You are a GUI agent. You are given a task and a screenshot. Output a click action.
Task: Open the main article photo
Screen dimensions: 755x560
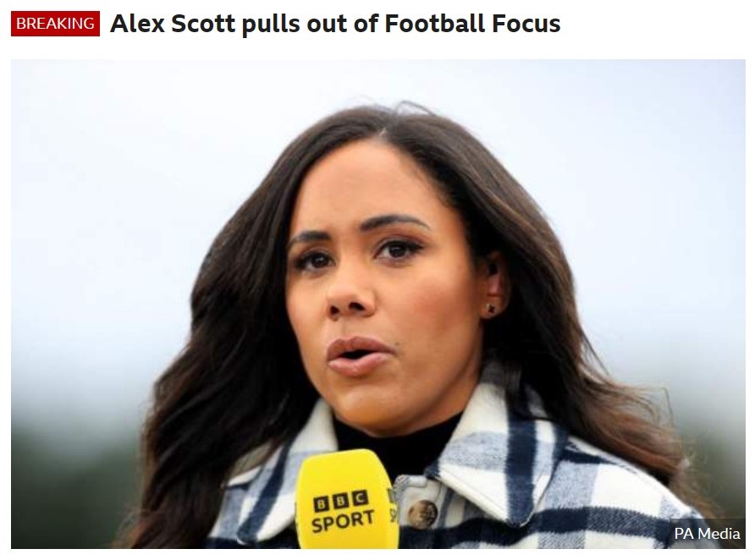pos(378,304)
